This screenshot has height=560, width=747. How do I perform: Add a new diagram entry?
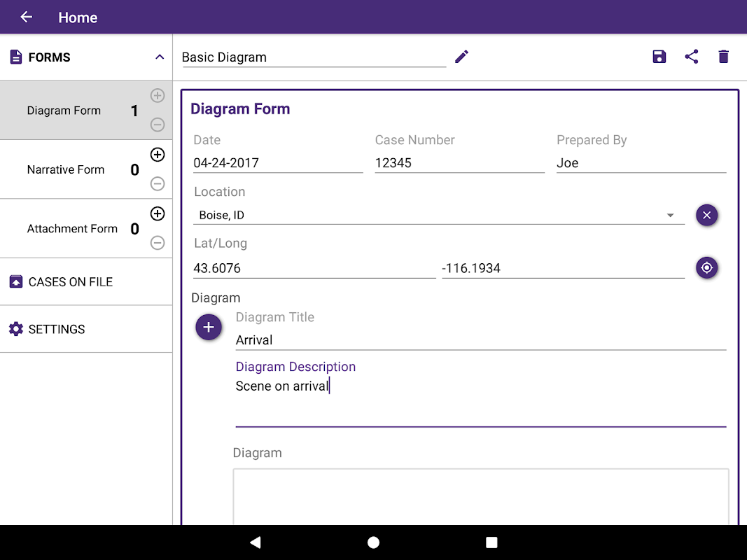coord(209,328)
